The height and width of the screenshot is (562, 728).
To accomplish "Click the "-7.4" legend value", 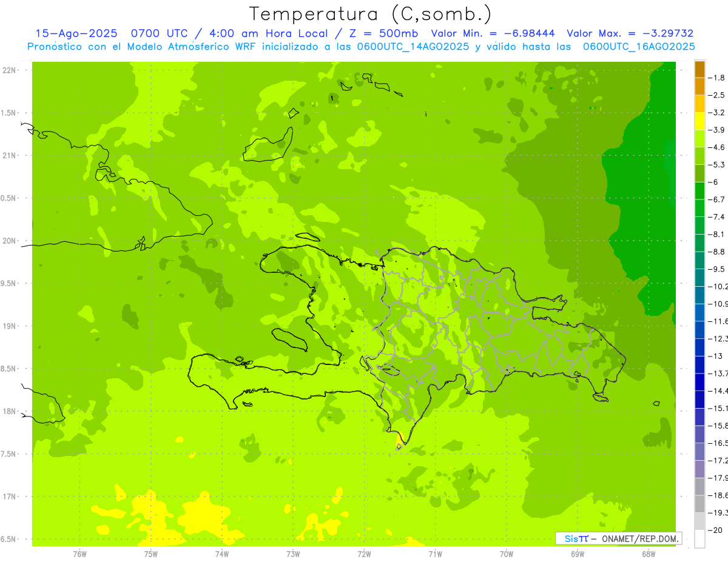I will (717, 217).
